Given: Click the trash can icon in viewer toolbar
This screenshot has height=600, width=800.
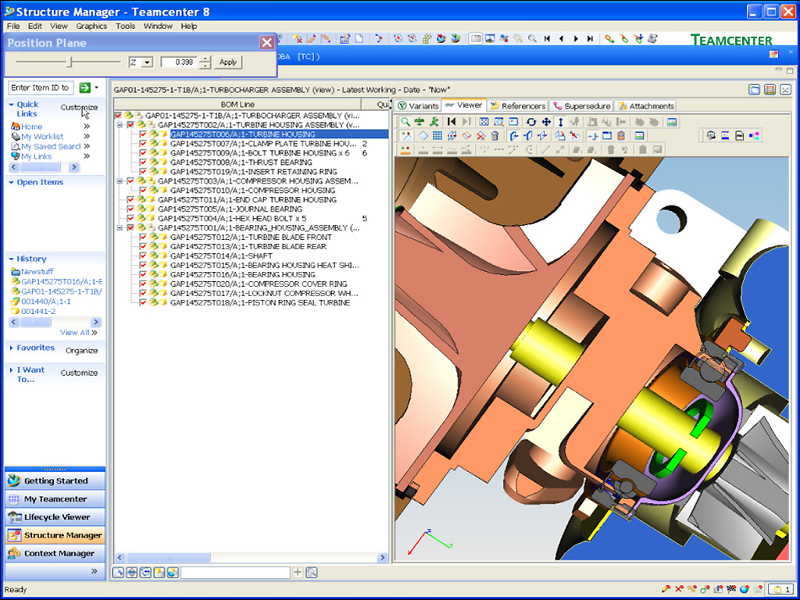Looking at the screenshot, I should tap(494, 136).
